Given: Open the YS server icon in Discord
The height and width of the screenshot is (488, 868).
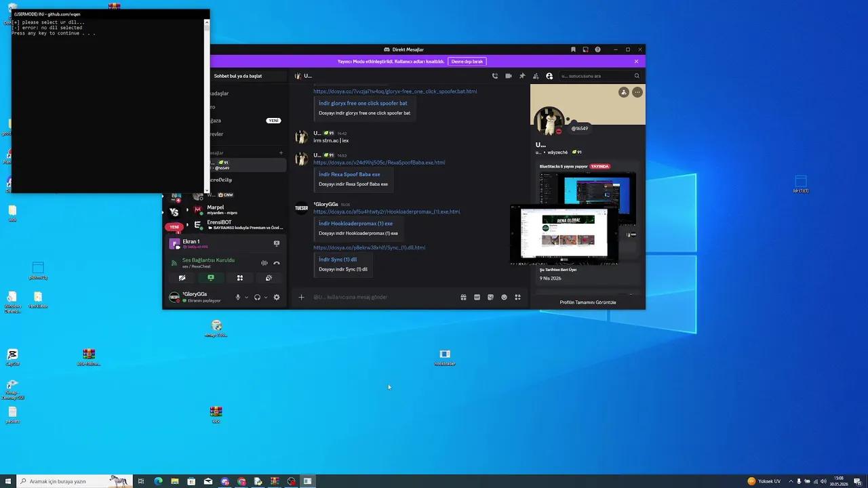Looking at the screenshot, I should coord(174,211).
